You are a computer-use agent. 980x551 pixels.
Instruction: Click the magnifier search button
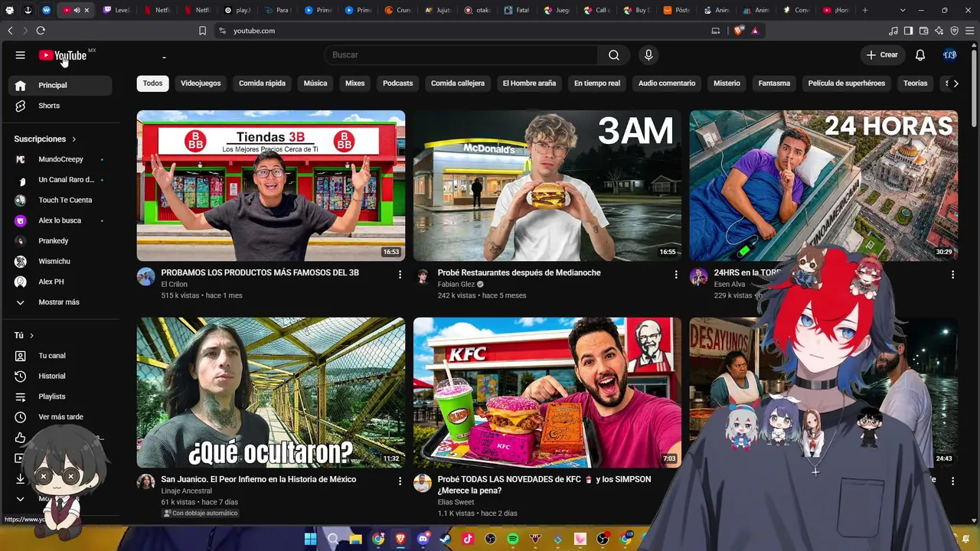coord(614,55)
